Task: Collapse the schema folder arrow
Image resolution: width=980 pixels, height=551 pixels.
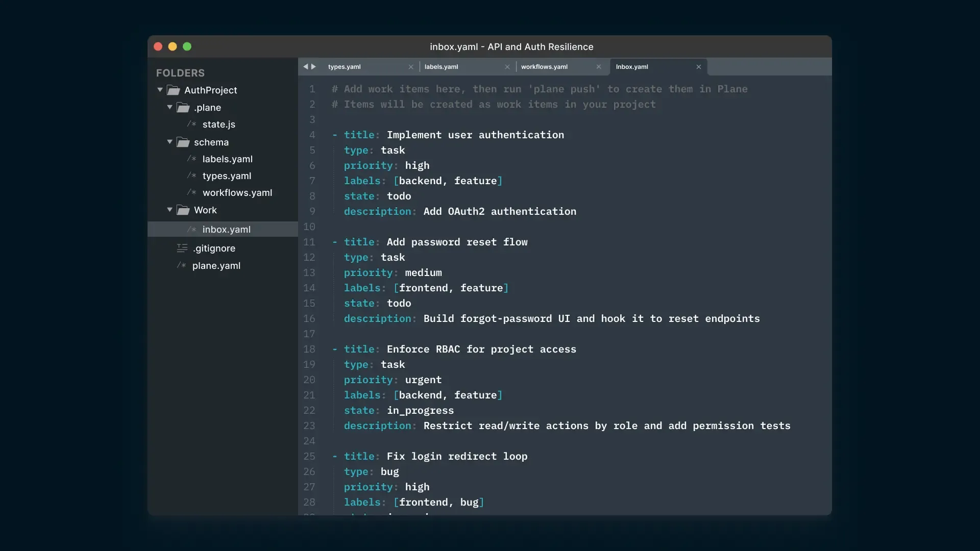Action: coord(169,142)
